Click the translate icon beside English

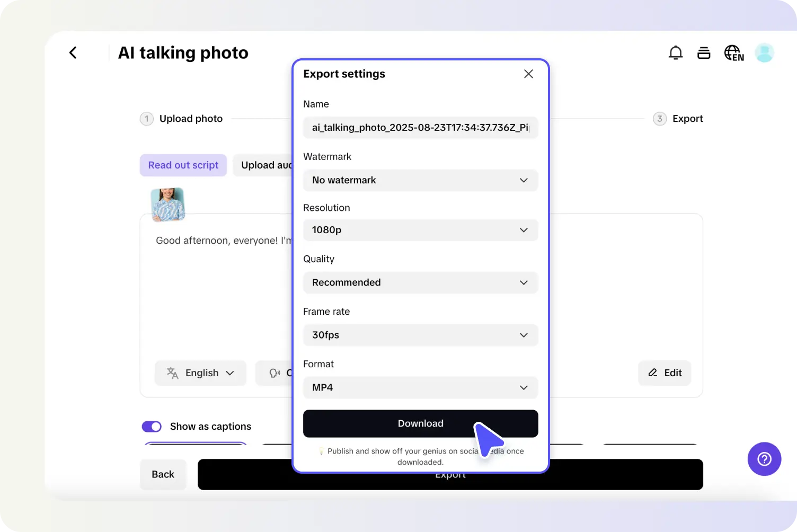[x=172, y=373]
